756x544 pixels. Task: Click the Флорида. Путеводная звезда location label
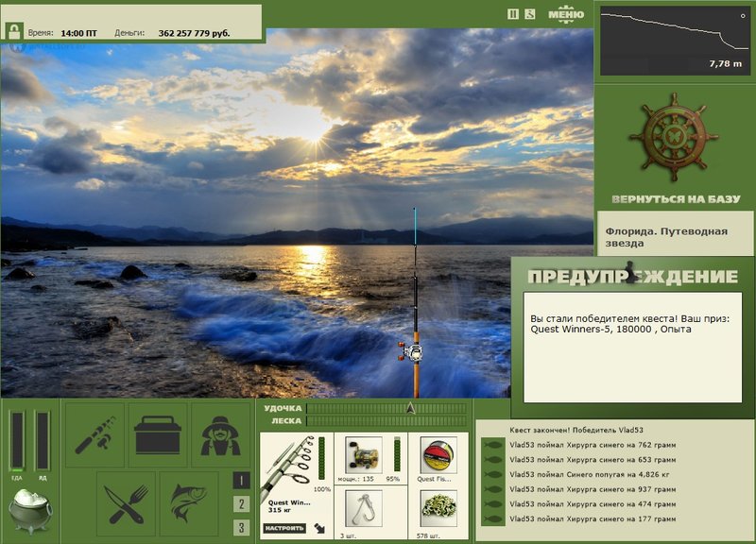tap(666, 237)
